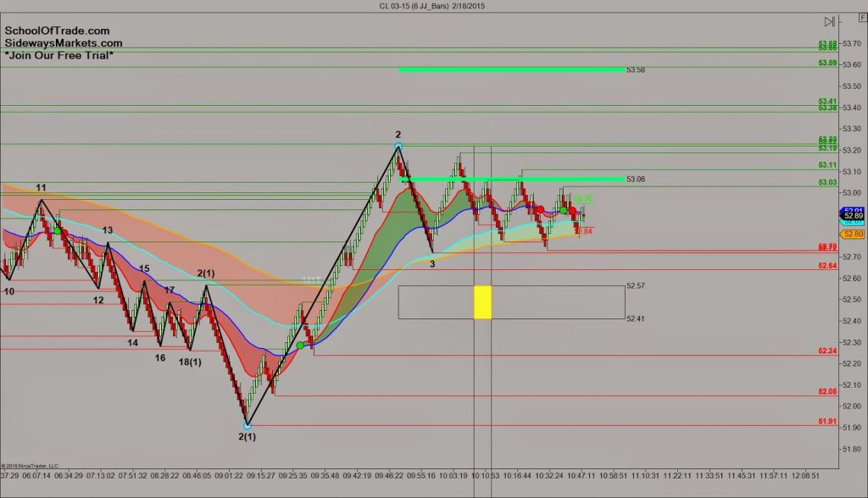Click the 52.57 rectangle top label
Screen dimensions: 868x498
pyautogui.click(x=636, y=286)
